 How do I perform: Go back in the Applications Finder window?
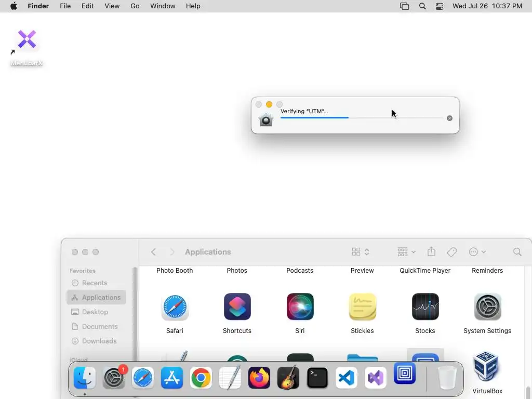(153, 252)
